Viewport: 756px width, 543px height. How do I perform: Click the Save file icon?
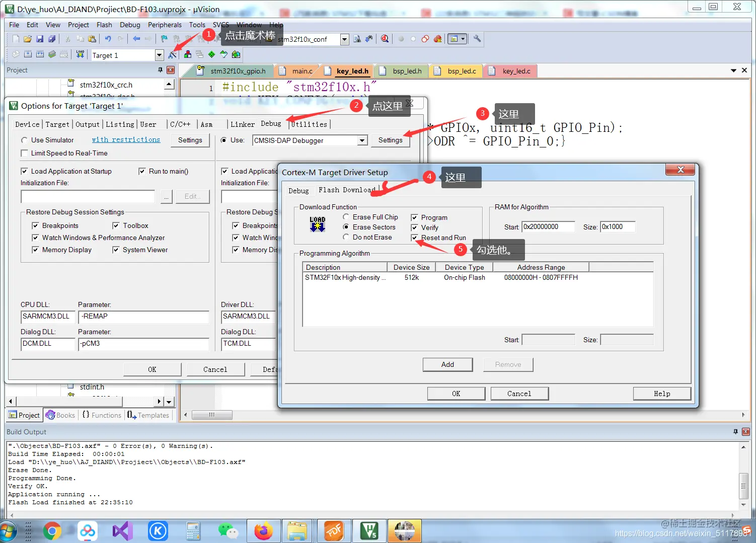click(x=40, y=39)
